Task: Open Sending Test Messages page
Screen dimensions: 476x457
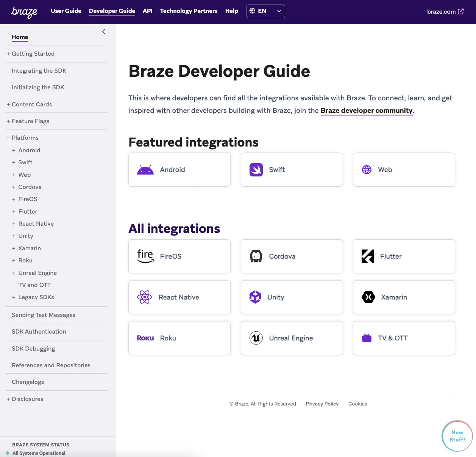Action: coord(44,315)
